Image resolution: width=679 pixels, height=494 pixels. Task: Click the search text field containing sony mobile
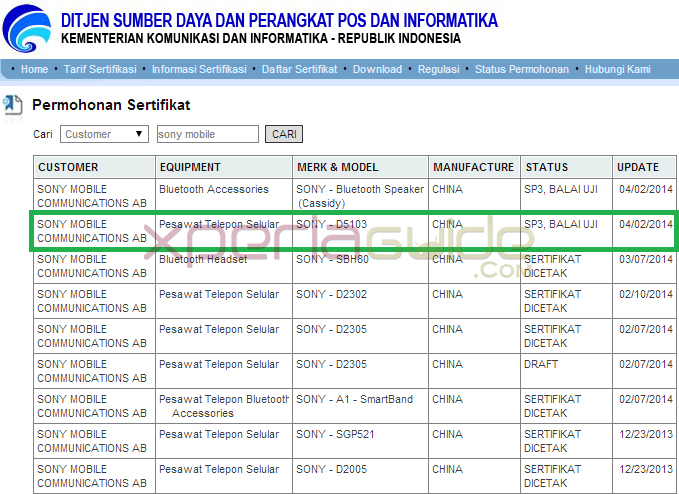tap(208, 134)
